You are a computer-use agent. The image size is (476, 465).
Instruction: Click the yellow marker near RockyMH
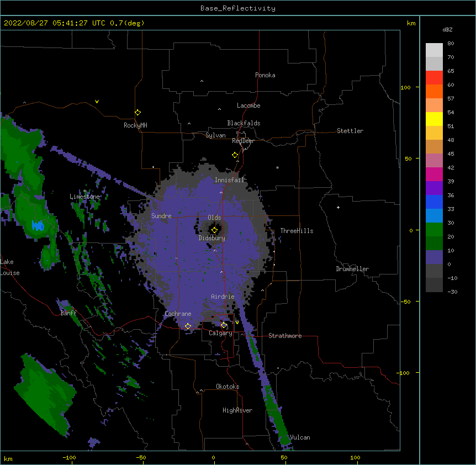click(137, 112)
